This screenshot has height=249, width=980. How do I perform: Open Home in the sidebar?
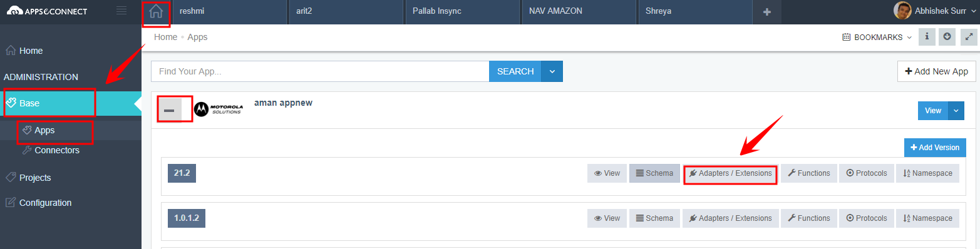[x=71, y=51]
